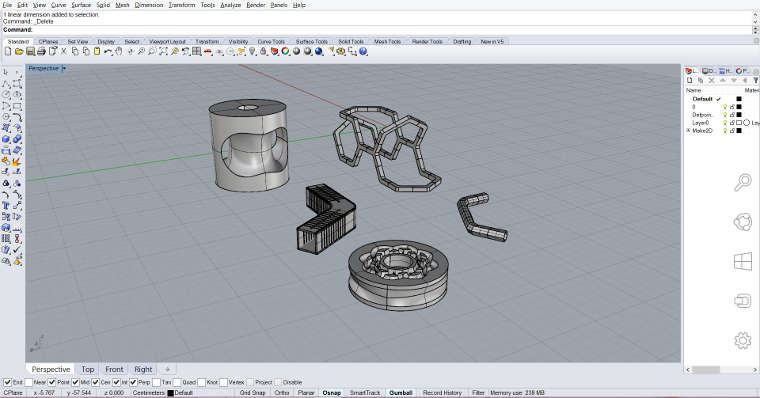The width and height of the screenshot is (760, 398).
Task: Open the Dimension menu
Action: [x=149, y=5]
